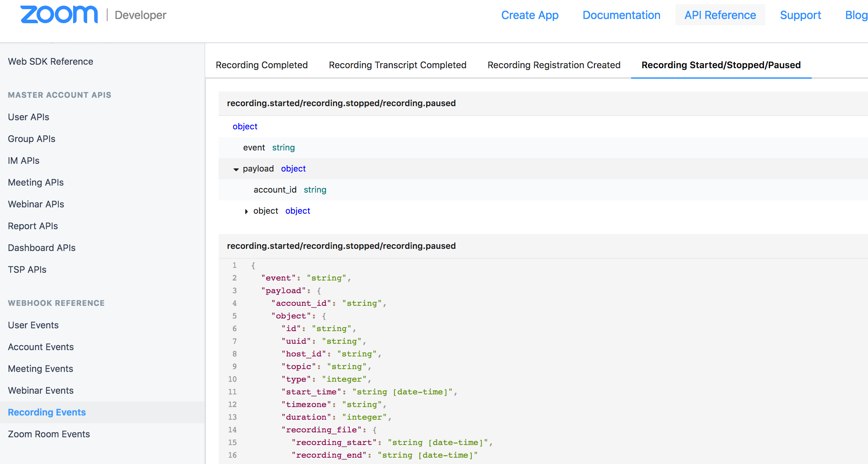Image resolution: width=868 pixels, height=464 pixels.
Task: Open Create App in top navigation
Action: pyautogui.click(x=530, y=15)
